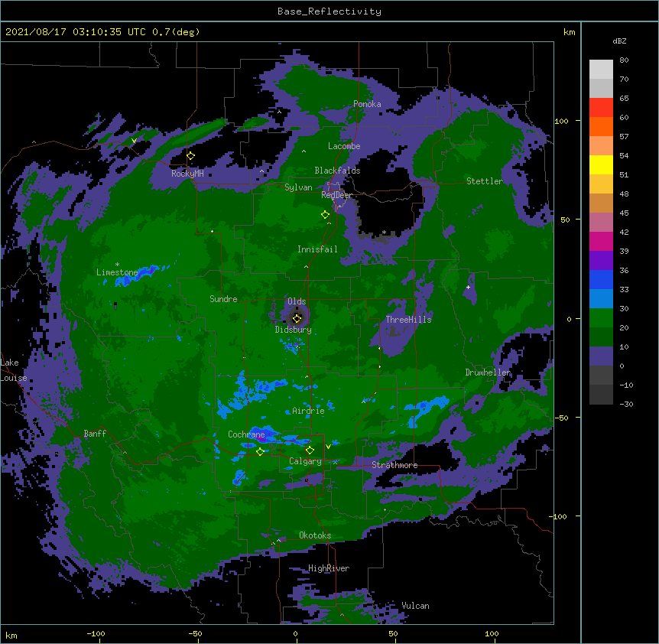
Task: Pick the slate purple 10-0 dBZ legend swatch
Action: click(601, 356)
